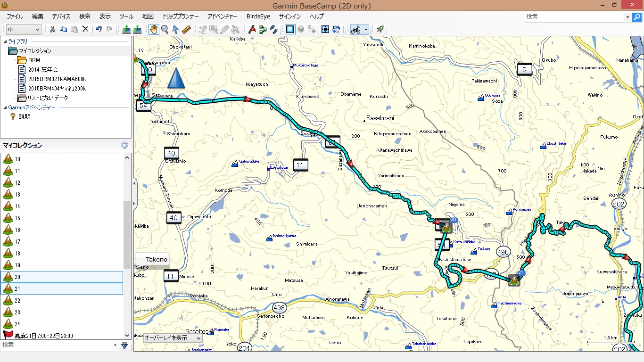The image size is (644, 362).
Task: Select the Zoom magnifier tool
Action: 165,29
